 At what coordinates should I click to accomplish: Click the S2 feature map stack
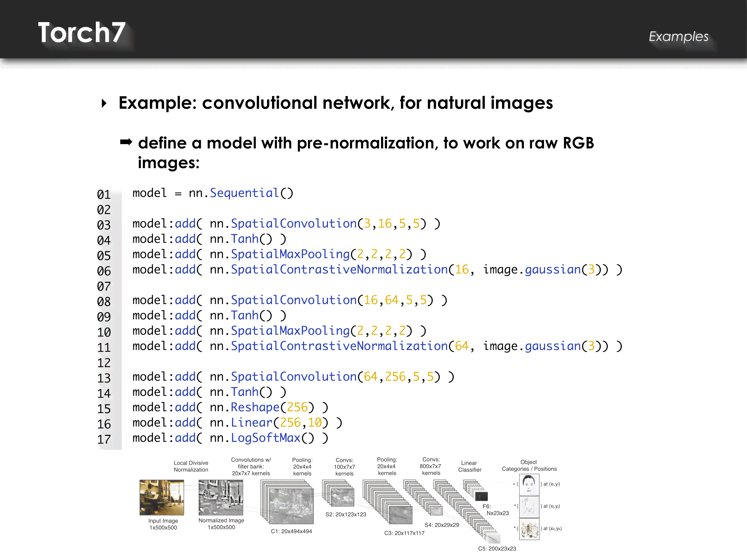338,494
